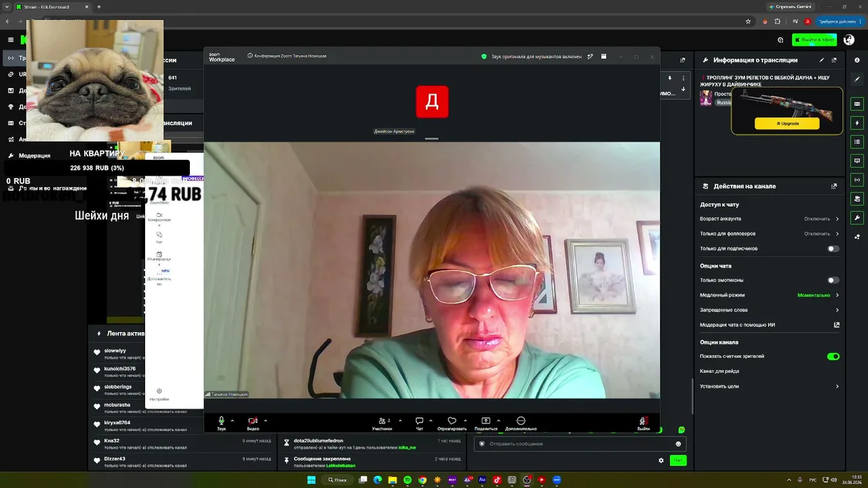The image size is (868, 488).
Task: Expand set goals option
Action: click(770, 386)
